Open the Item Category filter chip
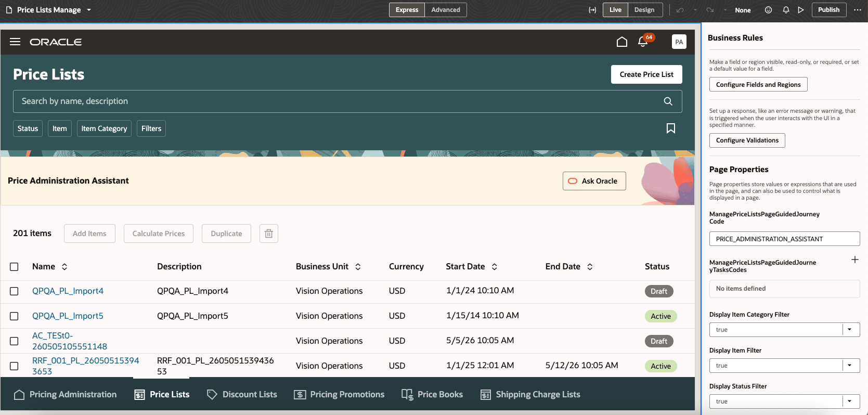 (x=104, y=128)
